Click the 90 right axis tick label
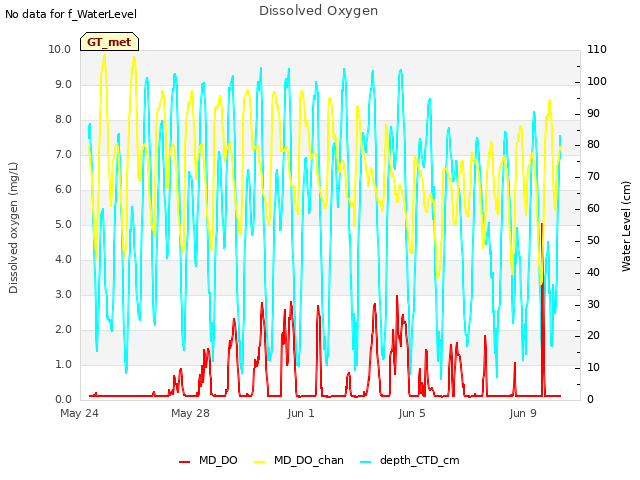 click(x=593, y=113)
